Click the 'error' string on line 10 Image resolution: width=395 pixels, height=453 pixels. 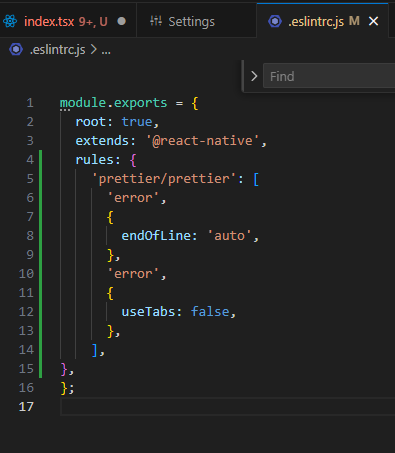click(x=133, y=274)
